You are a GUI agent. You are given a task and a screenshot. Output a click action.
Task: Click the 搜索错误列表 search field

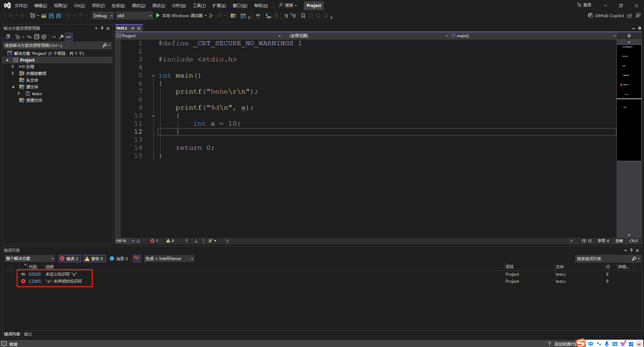[x=608, y=259]
